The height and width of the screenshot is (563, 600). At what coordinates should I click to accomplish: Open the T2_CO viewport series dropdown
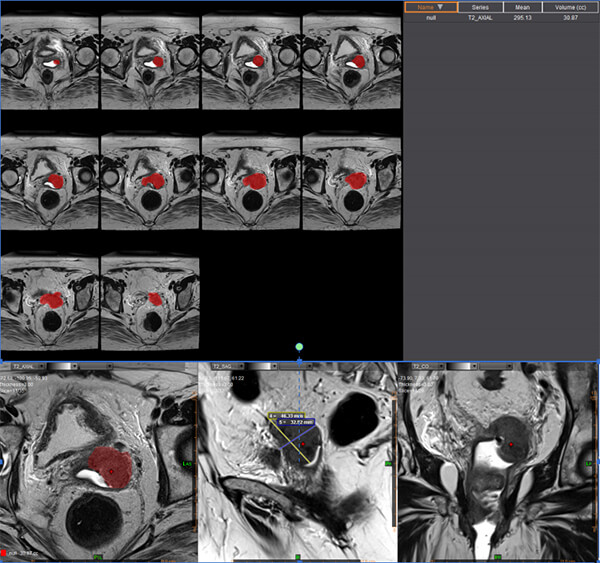click(428, 367)
